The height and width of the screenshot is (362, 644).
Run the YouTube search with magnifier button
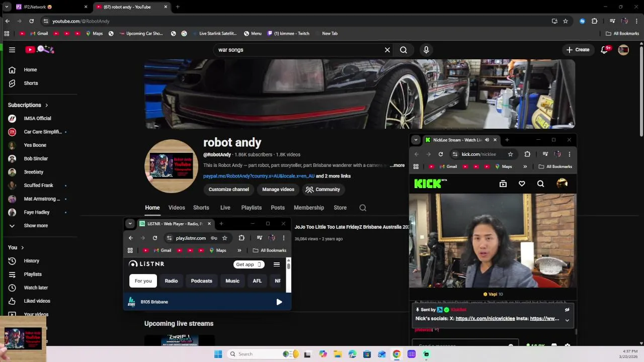404,50
